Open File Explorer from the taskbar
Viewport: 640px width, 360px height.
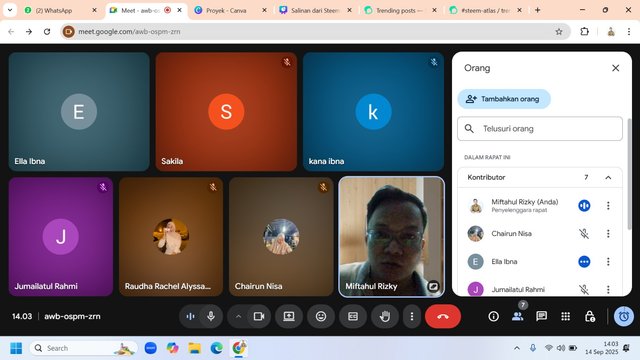(x=195, y=348)
